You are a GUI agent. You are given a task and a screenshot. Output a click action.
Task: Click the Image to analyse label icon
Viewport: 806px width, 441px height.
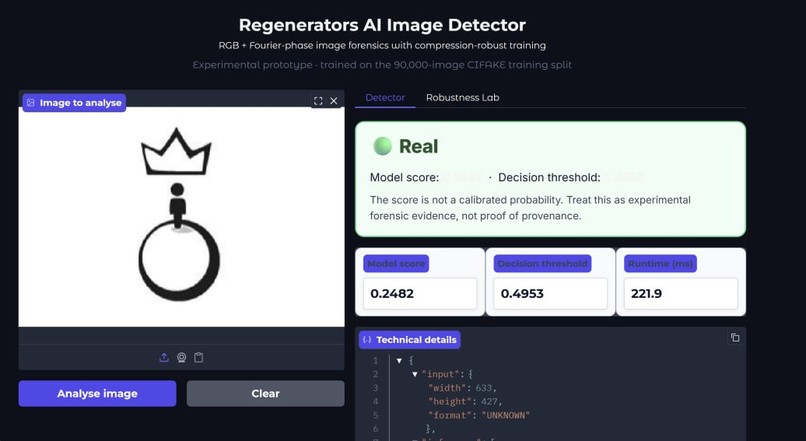coord(31,103)
